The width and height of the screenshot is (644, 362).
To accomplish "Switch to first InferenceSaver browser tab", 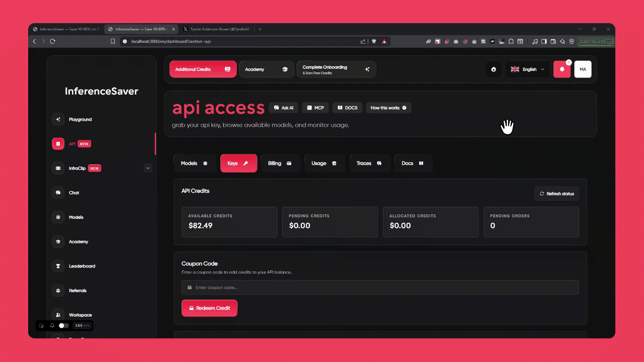I will [66, 29].
